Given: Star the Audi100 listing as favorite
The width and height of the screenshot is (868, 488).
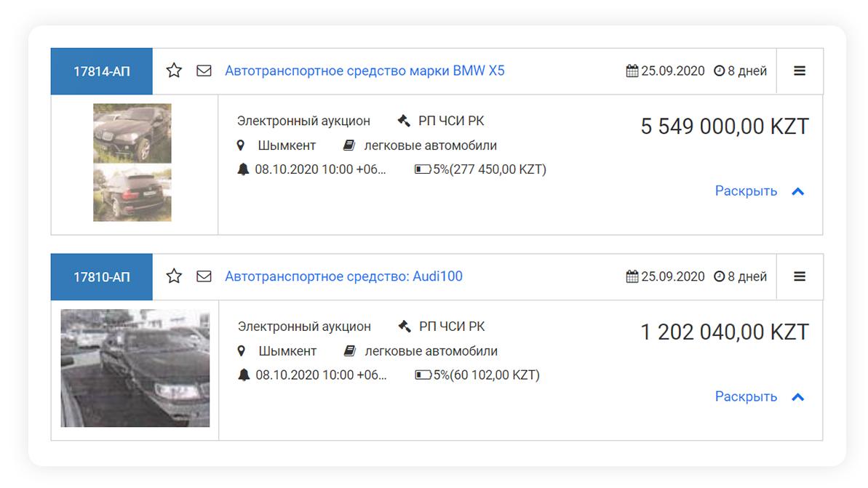Looking at the screenshot, I should tap(174, 276).
